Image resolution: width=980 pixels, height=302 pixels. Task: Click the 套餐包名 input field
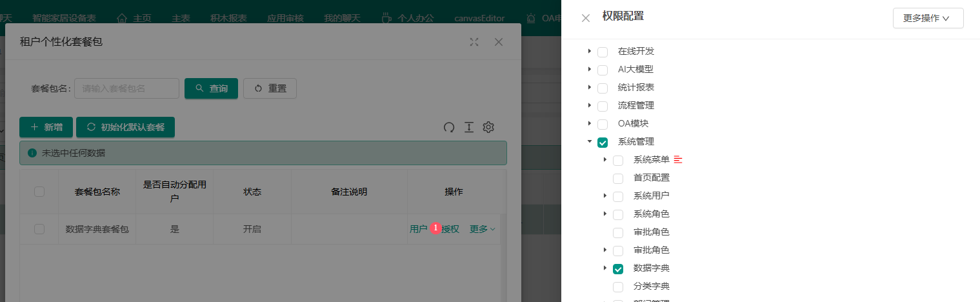pyautogui.click(x=126, y=88)
